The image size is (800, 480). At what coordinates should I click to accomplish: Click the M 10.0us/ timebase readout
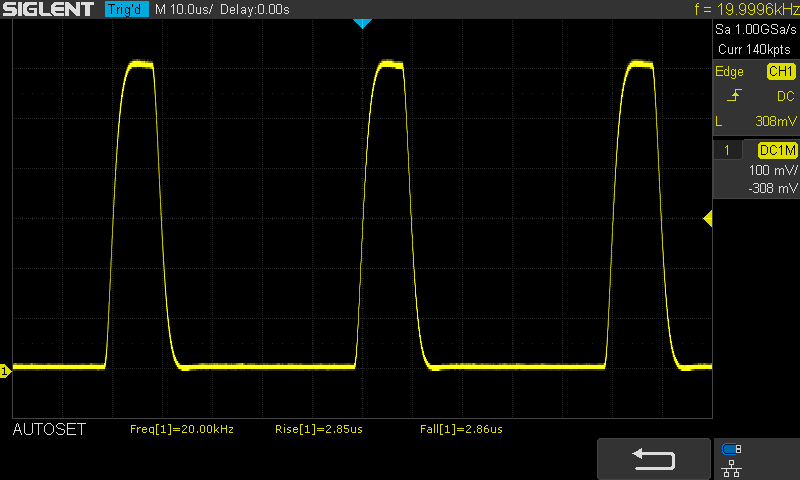pos(184,9)
